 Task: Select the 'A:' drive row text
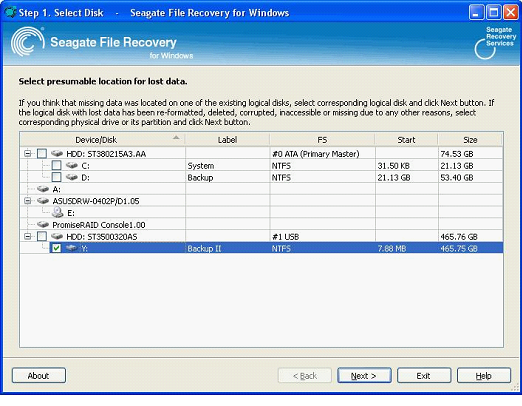coord(56,189)
